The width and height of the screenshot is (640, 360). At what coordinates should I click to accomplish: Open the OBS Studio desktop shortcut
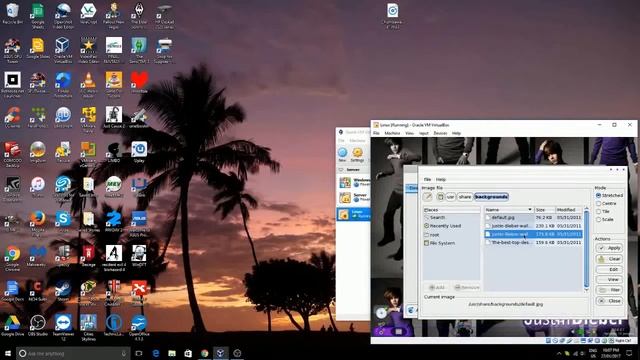point(38,326)
